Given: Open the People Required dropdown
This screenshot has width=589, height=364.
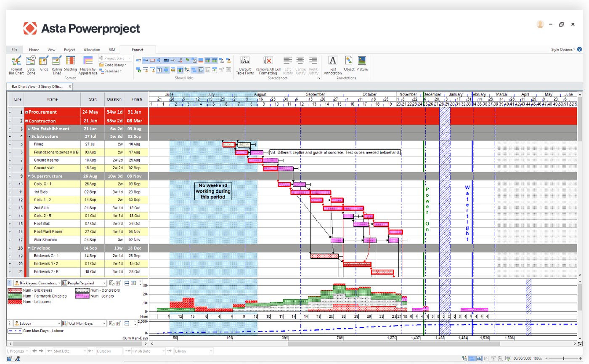Looking at the screenshot, I should (x=84, y=283).
